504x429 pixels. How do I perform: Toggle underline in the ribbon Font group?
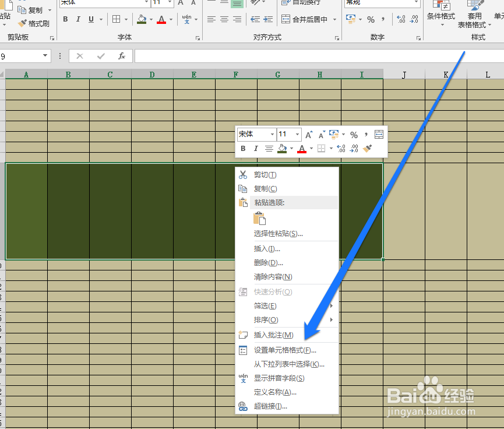pyautogui.click(x=90, y=19)
